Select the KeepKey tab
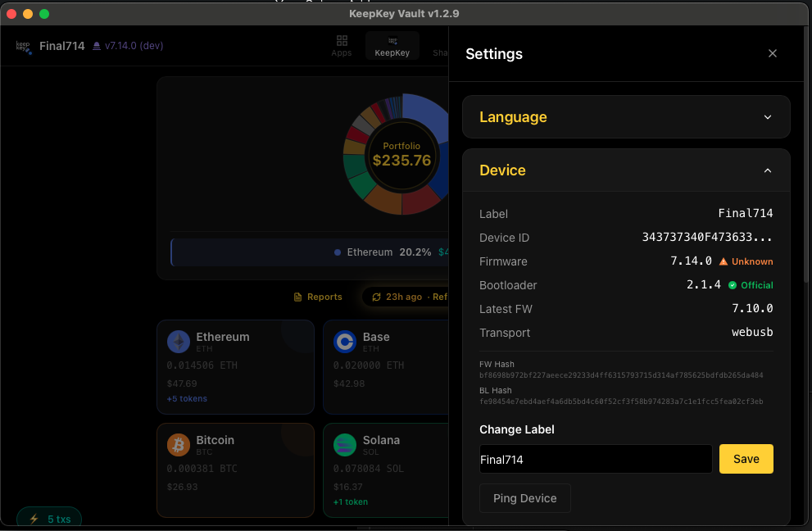 392,46
